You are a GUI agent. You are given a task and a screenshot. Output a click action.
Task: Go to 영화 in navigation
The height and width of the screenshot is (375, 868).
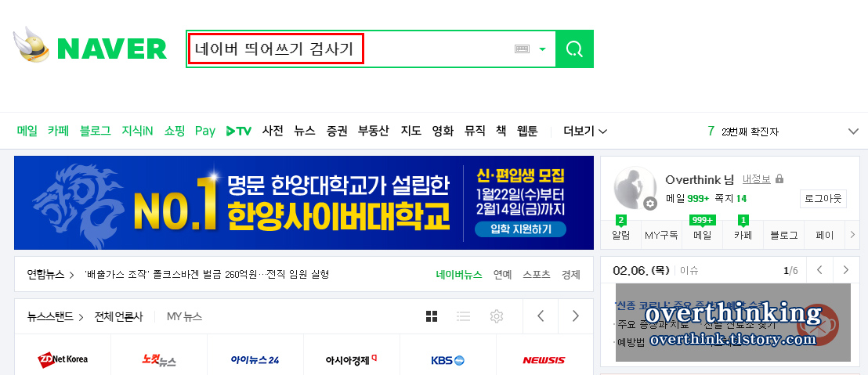[x=443, y=131]
